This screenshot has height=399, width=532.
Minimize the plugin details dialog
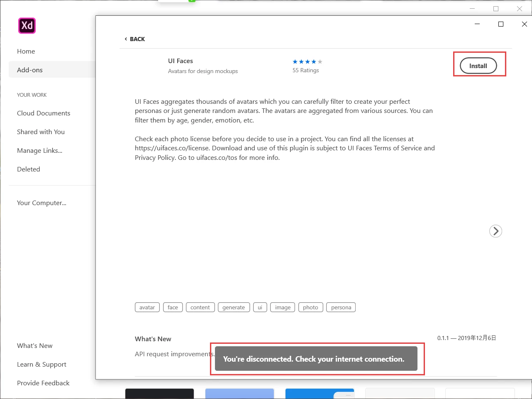click(x=477, y=24)
